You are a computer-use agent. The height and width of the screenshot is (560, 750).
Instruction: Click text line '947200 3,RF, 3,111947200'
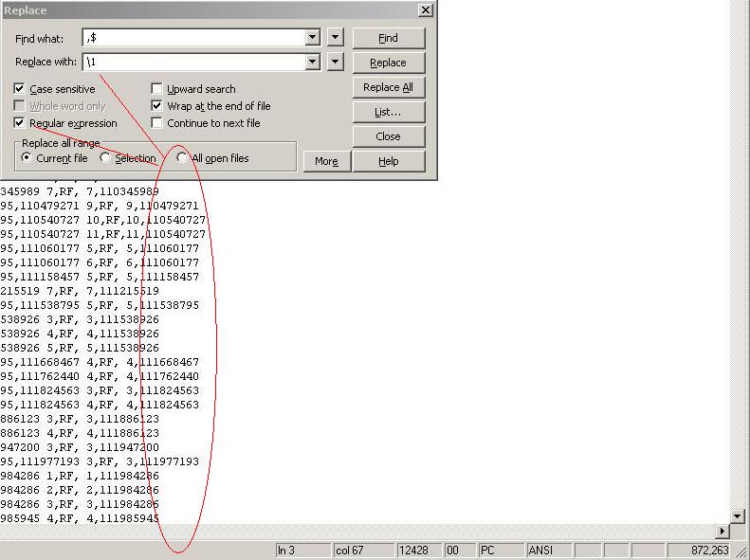80,447
